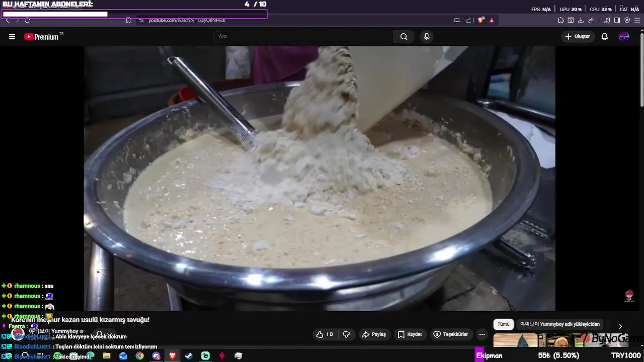Image resolution: width=644 pixels, height=362 pixels.
Task: Click the Kaydet save button
Action: coord(410,334)
